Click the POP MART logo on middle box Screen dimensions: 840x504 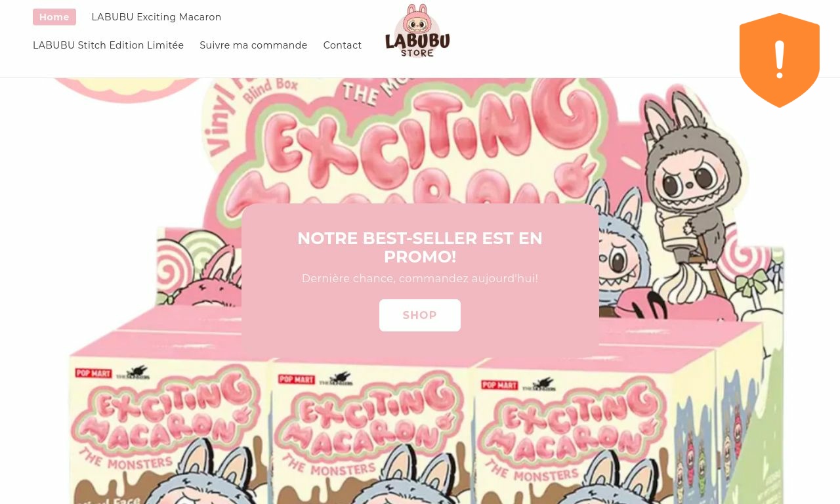click(297, 379)
